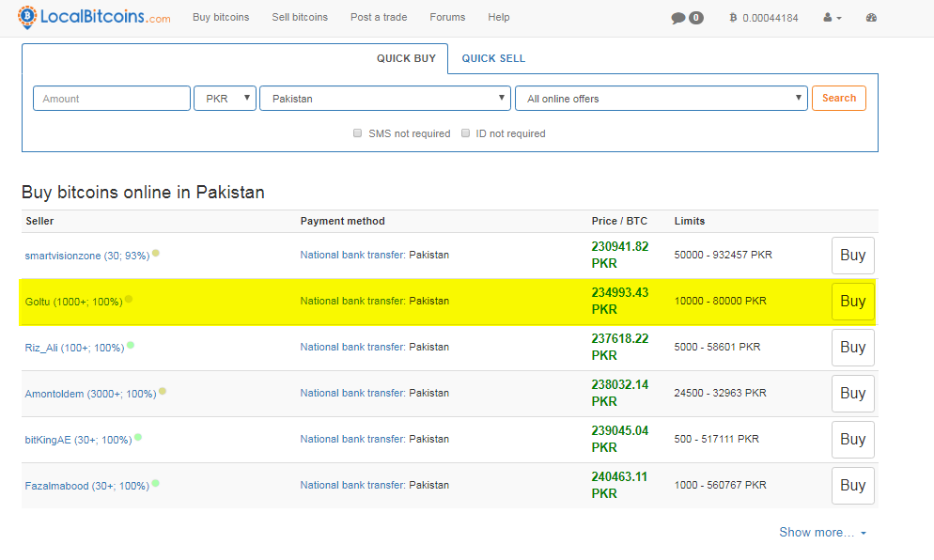934x560 pixels.
Task: Click the bitcoin wallet balance 0.00044184
Action: [x=764, y=18]
